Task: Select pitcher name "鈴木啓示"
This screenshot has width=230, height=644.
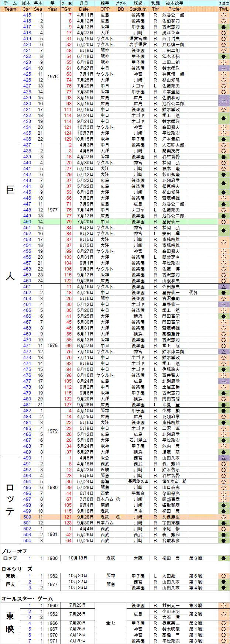Action: pos(171,470)
